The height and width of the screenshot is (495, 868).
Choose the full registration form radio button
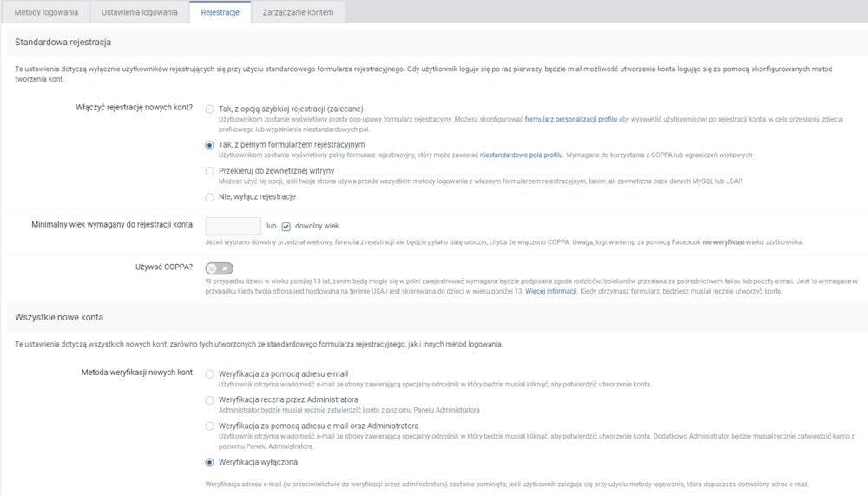(x=209, y=144)
